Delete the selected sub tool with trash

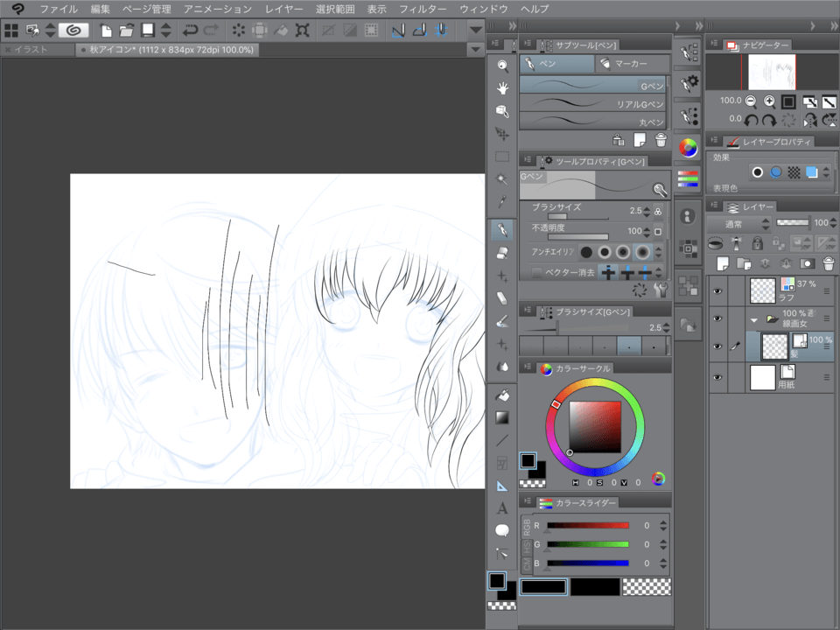[661, 140]
